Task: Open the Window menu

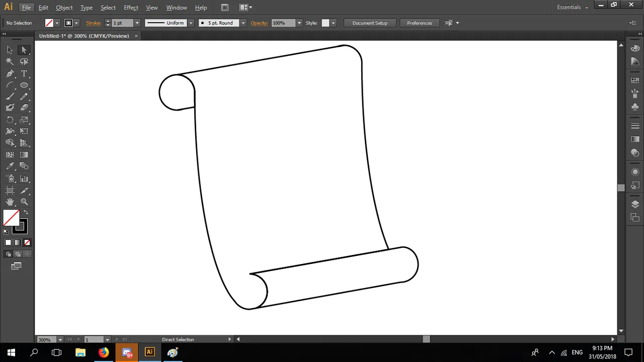Action: [x=177, y=8]
